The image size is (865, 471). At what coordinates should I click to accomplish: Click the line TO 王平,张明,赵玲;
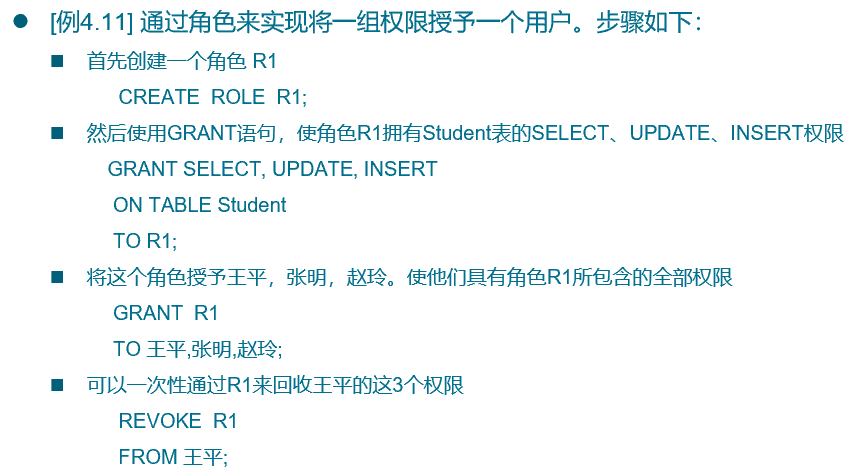point(198,349)
